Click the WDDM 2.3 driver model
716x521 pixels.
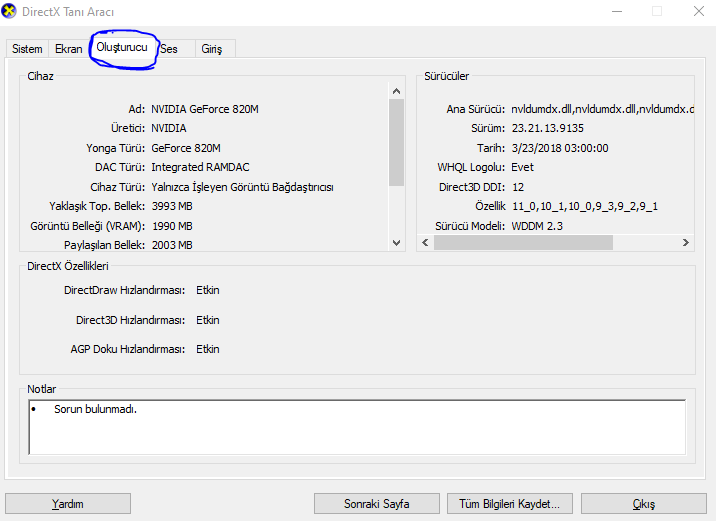tap(537, 226)
